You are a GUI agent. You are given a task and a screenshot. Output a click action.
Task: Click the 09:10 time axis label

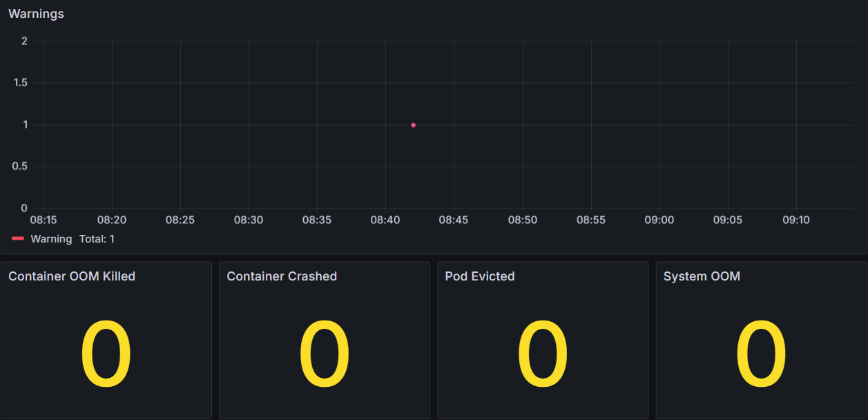point(796,220)
